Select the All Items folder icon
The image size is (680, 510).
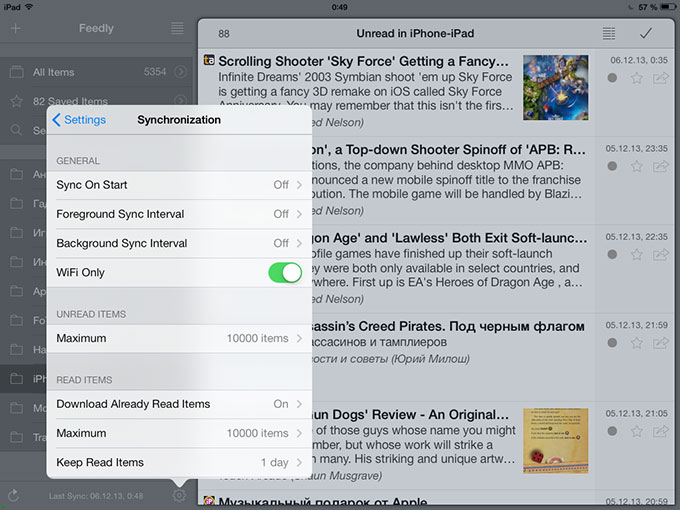(x=16, y=72)
